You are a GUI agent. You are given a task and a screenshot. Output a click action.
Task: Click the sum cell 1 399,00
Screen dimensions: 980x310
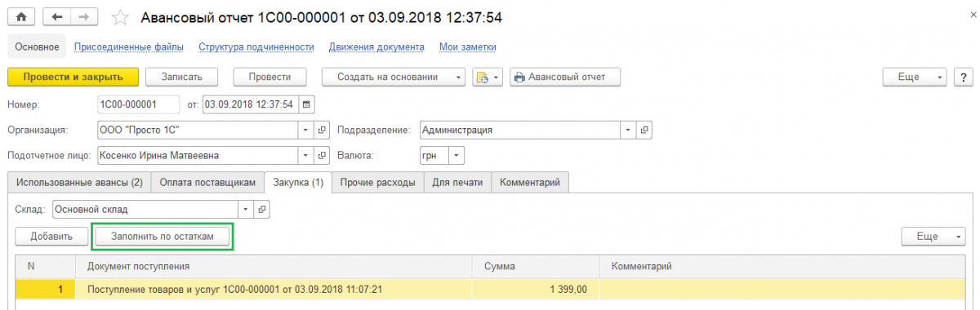coord(536,289)
